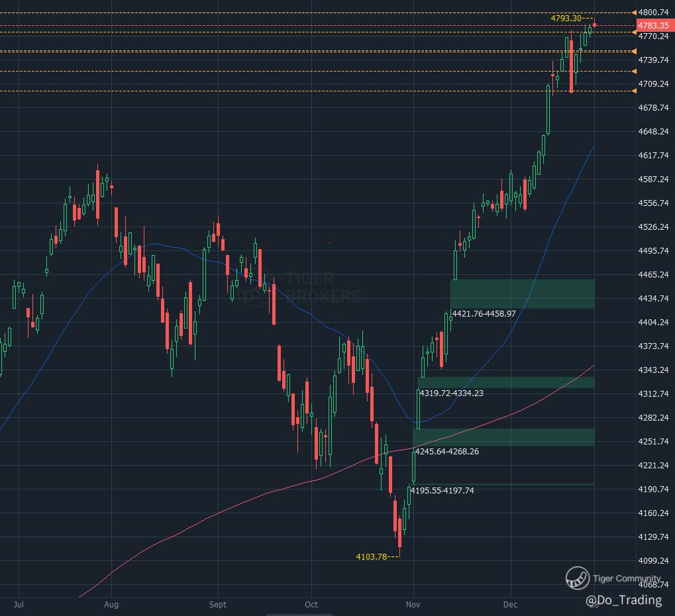Click the Tiger Community logo icon

[x=577, y=578]
